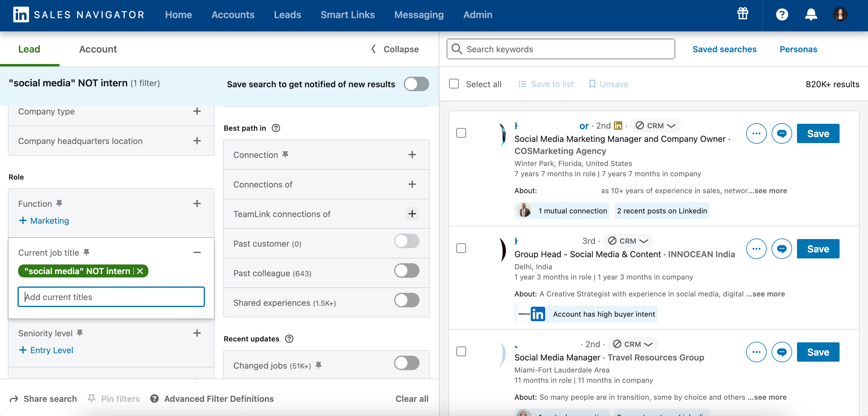Switch to the Account tab
This screenshot has height=416, width=868.
coord(98,49)
